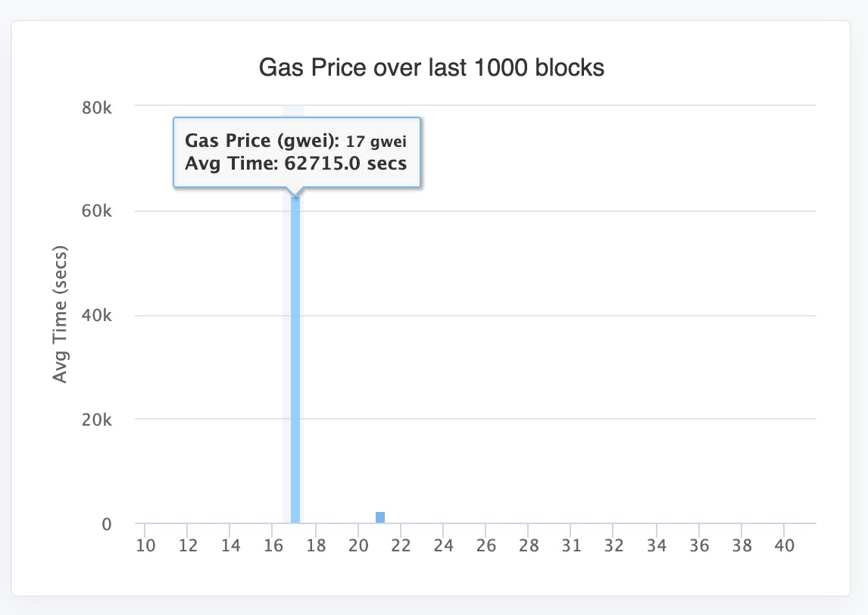Click the x-axis label 34

click(657, 545)
